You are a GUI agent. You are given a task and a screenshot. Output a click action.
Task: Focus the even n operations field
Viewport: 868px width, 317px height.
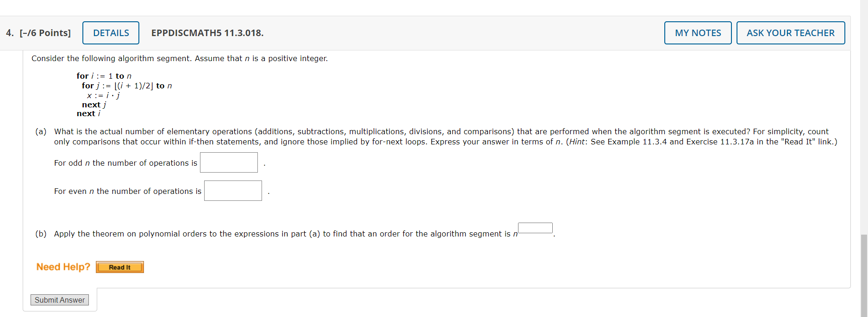[x=233, y=190]
